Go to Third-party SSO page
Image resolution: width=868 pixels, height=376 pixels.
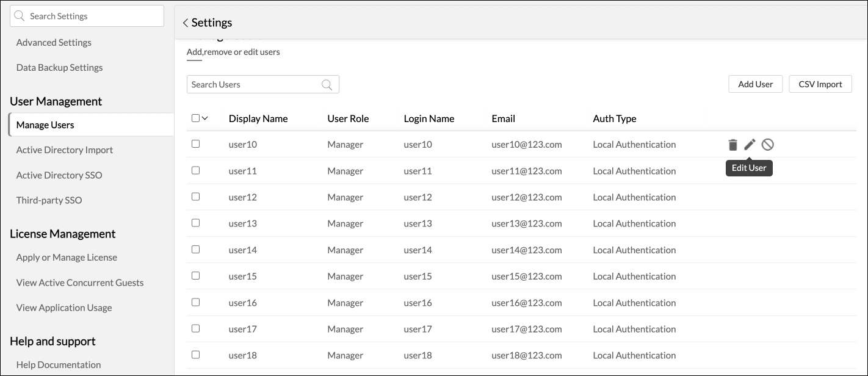click(49, 200)
